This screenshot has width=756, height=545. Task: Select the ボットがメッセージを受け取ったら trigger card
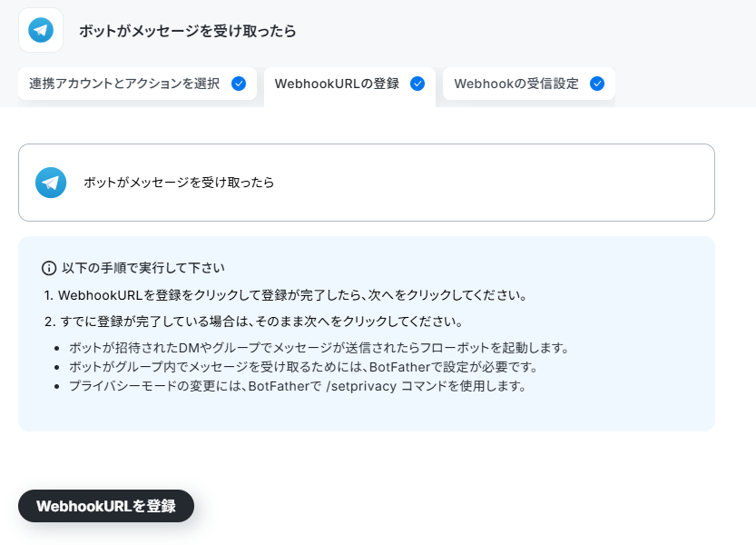(x=367, y=183)
